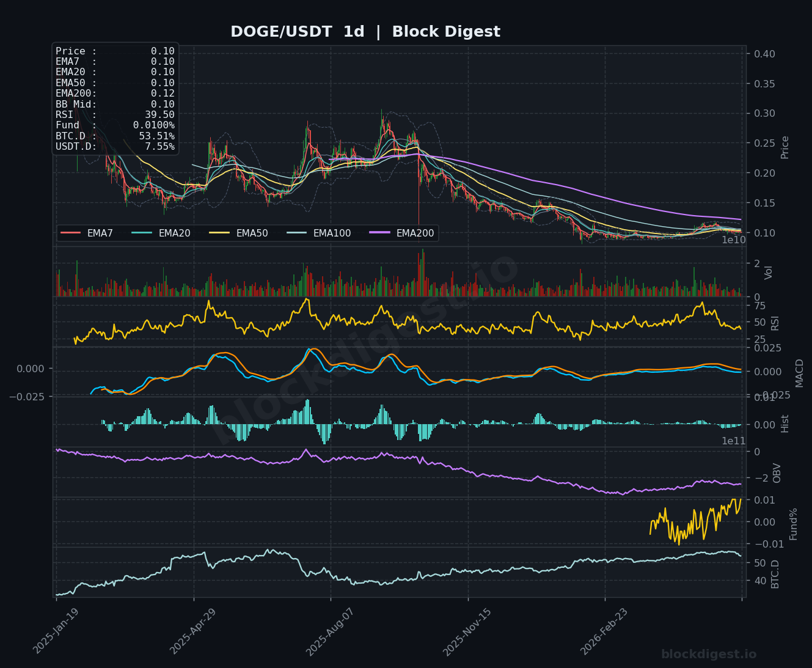Viewport: 812px width, 668px height.
Task: Click the 2025-Aug-07 date axis label
Action: click(329, 631)
